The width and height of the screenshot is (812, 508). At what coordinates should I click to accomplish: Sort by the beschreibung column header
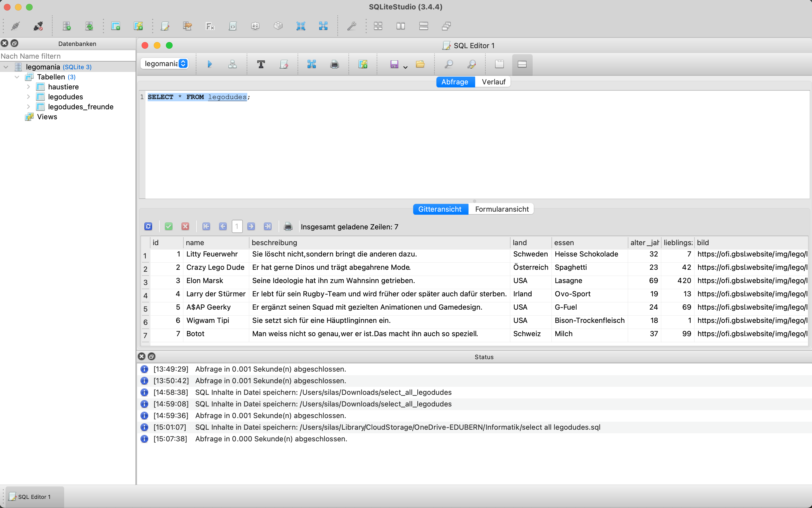[x=379, y=243]
